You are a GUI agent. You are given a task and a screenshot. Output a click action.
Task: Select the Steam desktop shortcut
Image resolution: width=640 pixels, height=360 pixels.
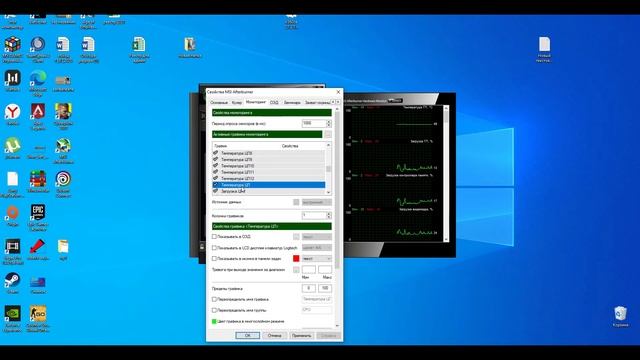[x=13, y=280]
